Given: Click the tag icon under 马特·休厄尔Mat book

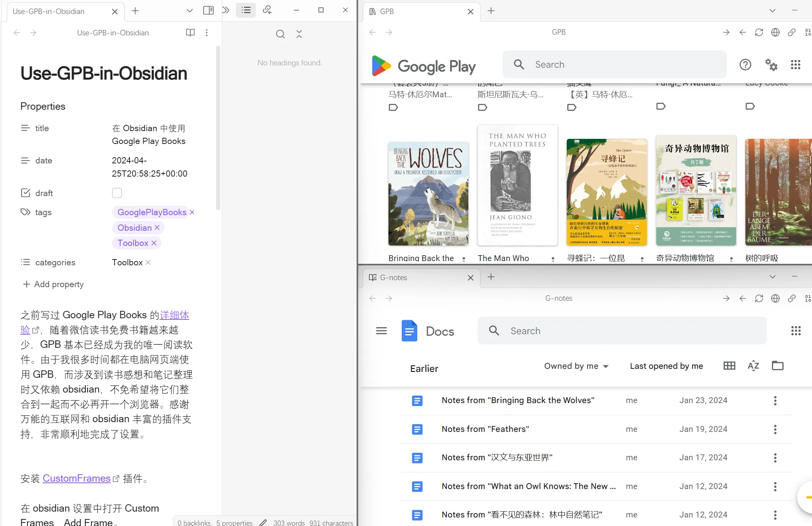Looking at the screenshot, I should (393, 107).
